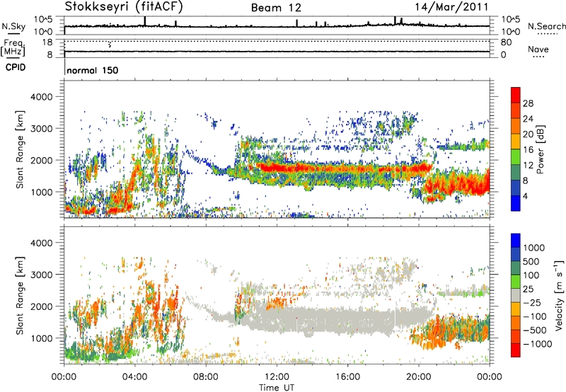Click the 'N.Search' legend label
The image size is (566, 392).
coord(546,26)
